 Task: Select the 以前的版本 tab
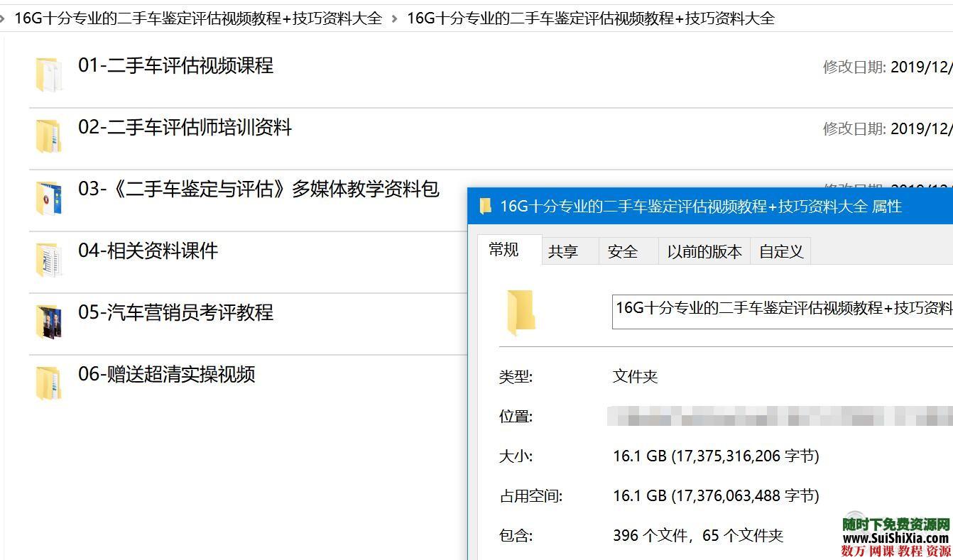click(x=704, y=251)
